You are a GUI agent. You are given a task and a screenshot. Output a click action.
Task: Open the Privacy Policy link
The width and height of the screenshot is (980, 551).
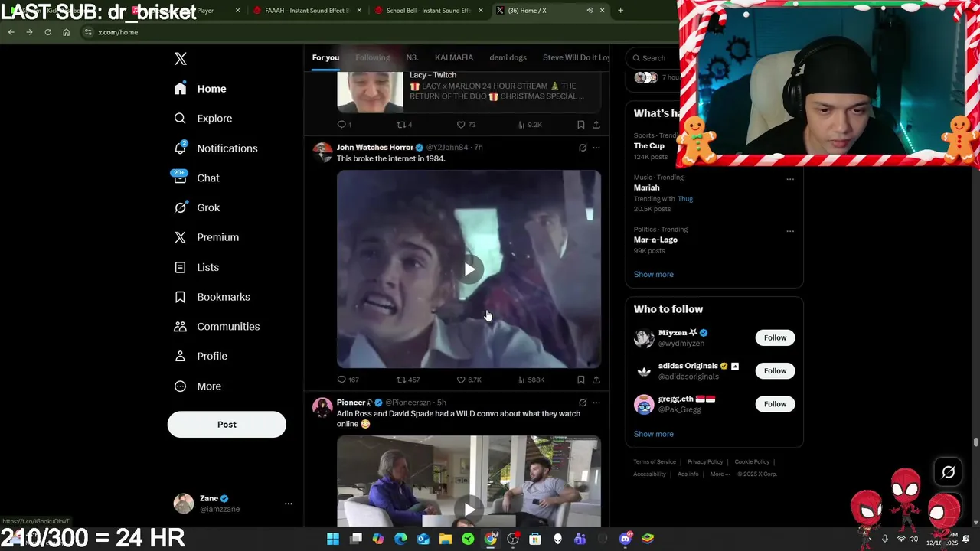point(705,462)
